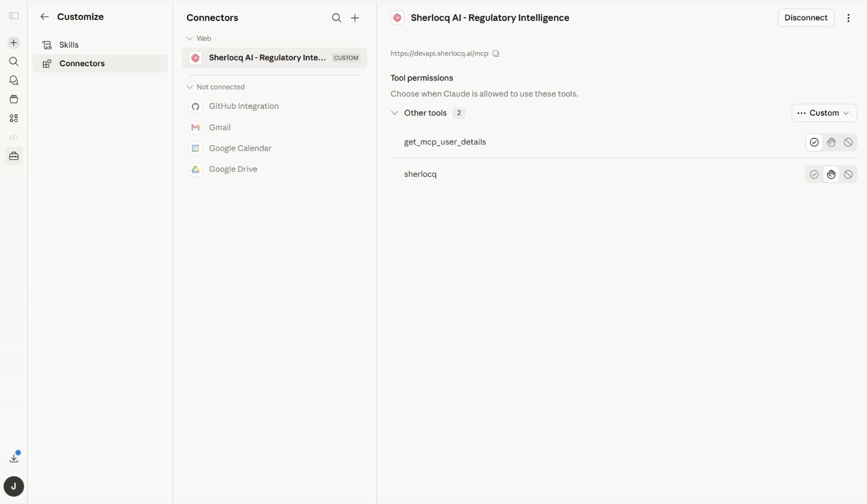Open projects icon in left rail
Screen dimensions: 867x504
pos(14,99)
